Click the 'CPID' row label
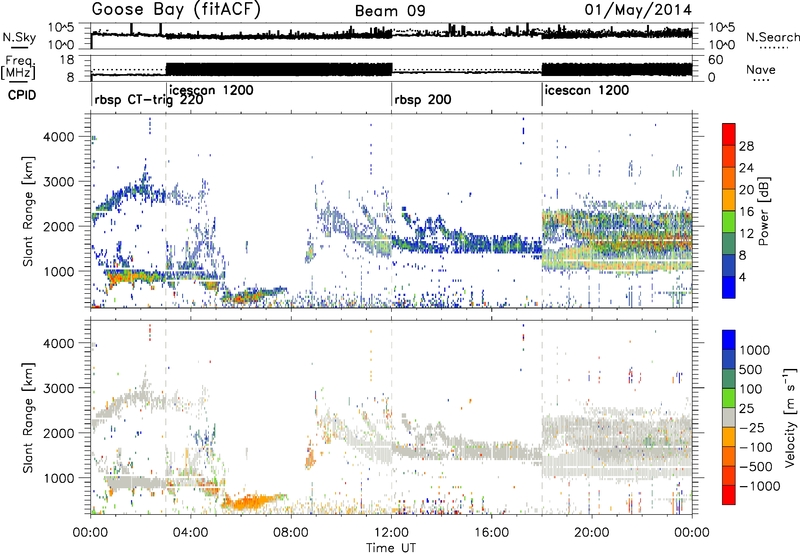The width and height of the screenshot is (800, 554). [22, 95]
